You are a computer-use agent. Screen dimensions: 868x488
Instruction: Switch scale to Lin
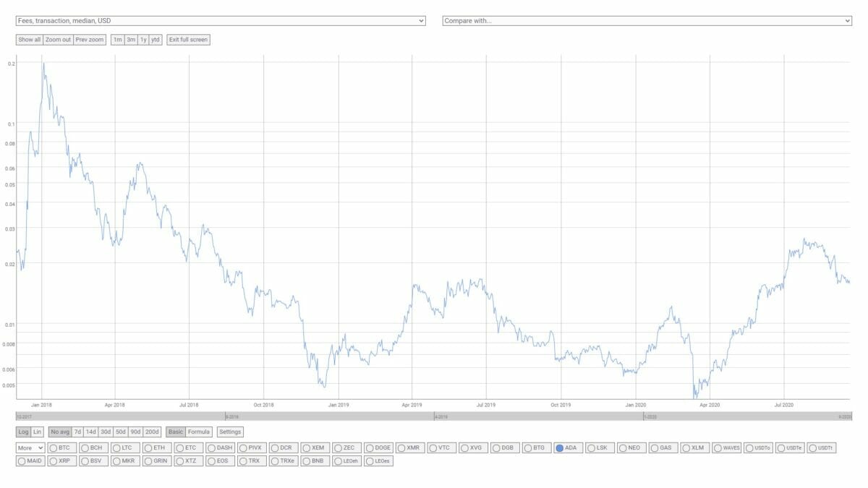[x=38, y=432]
